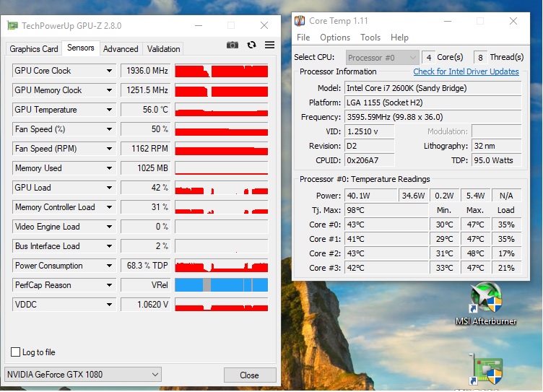The height and width of the screenshot is (392, 543).
Task: Click the 3595.59MHz frequency field
Action: tap(433, 117)
